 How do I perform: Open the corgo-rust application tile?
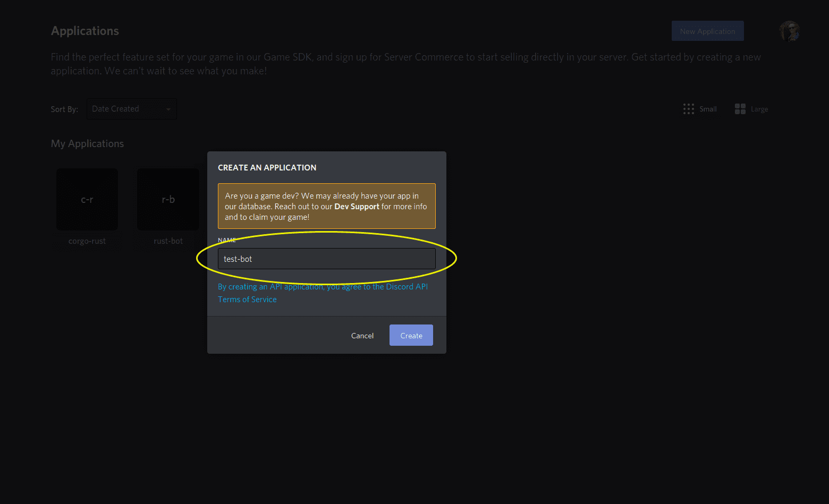pyautogui.click(x=87, y=200)
